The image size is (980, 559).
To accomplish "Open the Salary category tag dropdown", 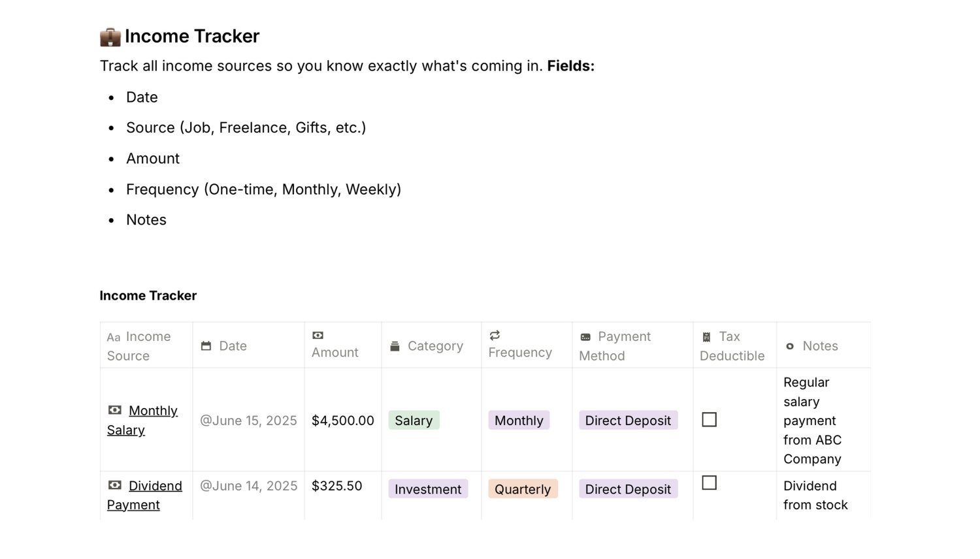I will tap(414, 421).
